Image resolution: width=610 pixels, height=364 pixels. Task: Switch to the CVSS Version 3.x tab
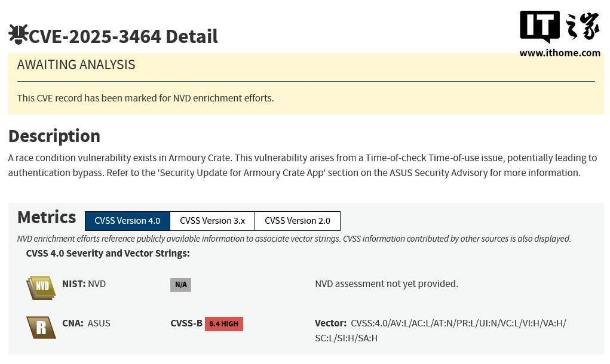click(212, 221)
